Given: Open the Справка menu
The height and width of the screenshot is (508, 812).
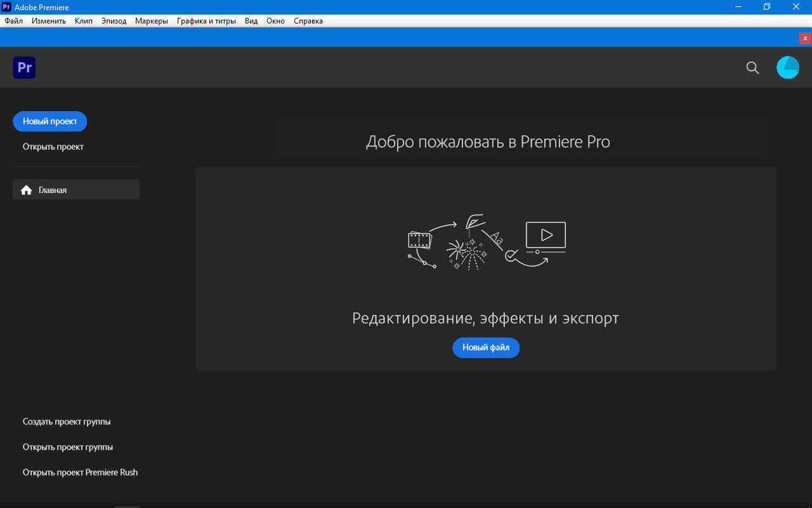Looking at the screenshot, I should [308, 21].
